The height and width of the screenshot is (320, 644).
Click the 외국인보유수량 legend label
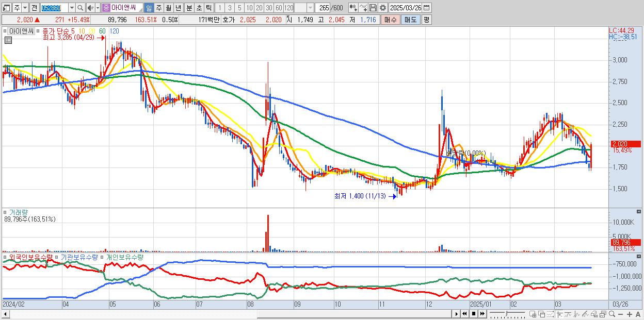point(31,257)
